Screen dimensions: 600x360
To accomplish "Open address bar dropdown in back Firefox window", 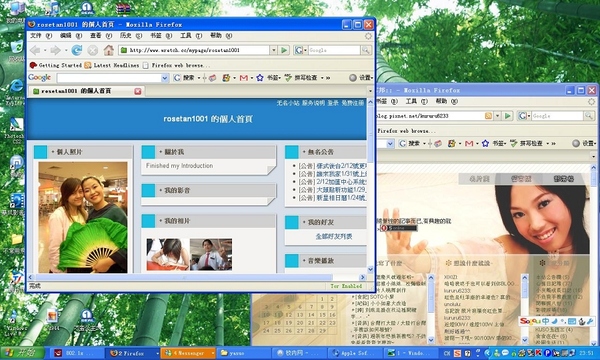I will click(x=497, y=116).
